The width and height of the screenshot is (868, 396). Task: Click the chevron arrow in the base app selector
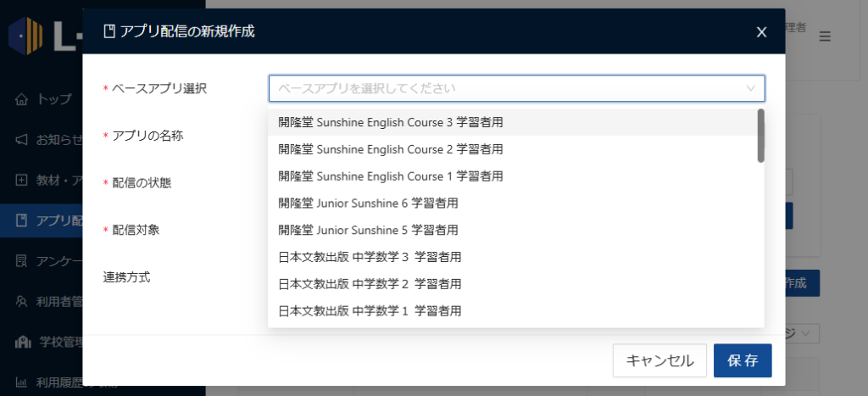coord(751,88)
